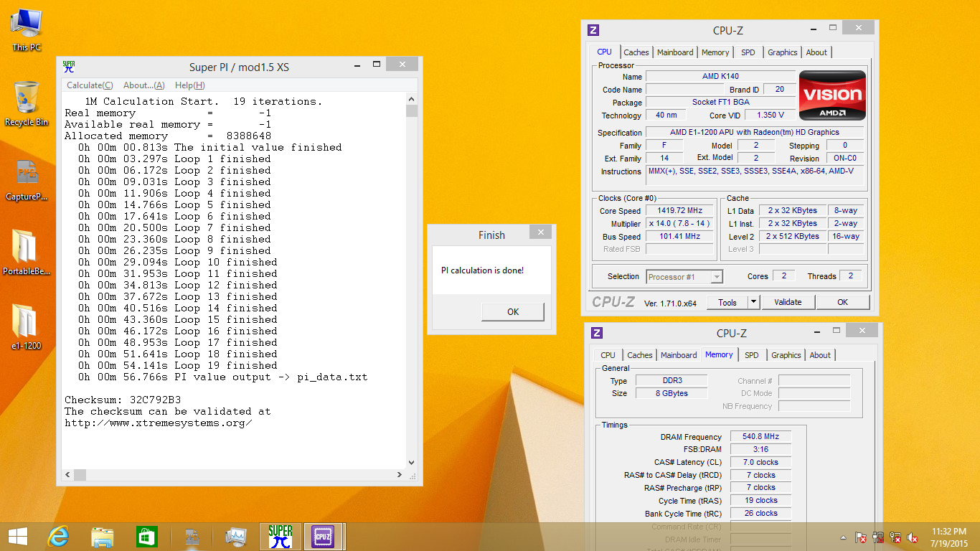Launch Internet Explorer from the taskbar
Screen dimensions: 980x551
click(57, 537)
